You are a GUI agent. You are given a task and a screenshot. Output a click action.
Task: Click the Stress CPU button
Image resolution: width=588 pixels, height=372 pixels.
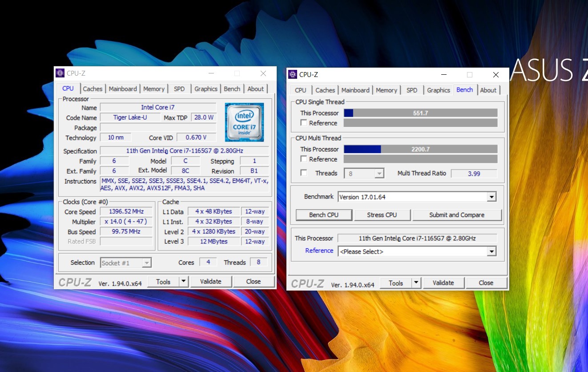click(382, 215)
